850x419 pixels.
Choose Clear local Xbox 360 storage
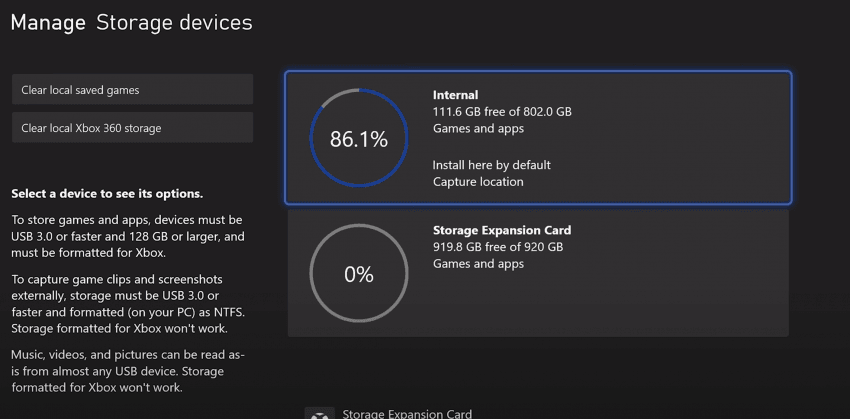click(132, 128)
